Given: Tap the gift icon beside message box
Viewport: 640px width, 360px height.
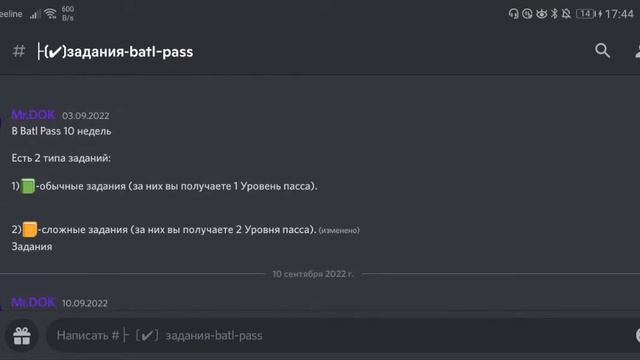Looking at the screenshot, I should (x=22, y=336).
